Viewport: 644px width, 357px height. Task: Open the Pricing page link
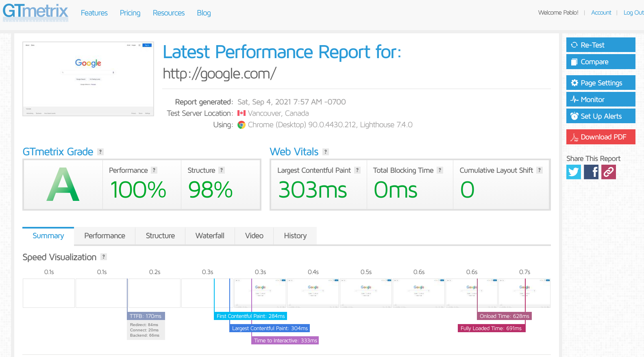130,13
